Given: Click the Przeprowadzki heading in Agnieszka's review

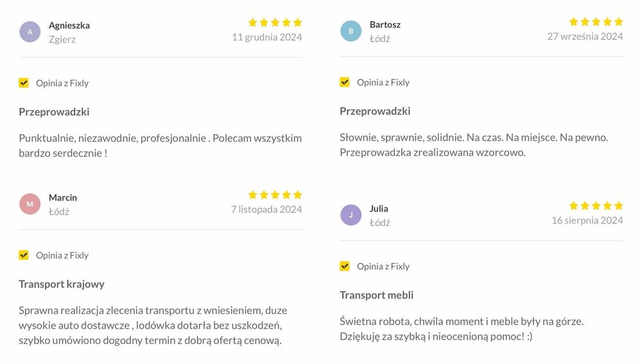Looking at the screenshot, I should (54, 112).
